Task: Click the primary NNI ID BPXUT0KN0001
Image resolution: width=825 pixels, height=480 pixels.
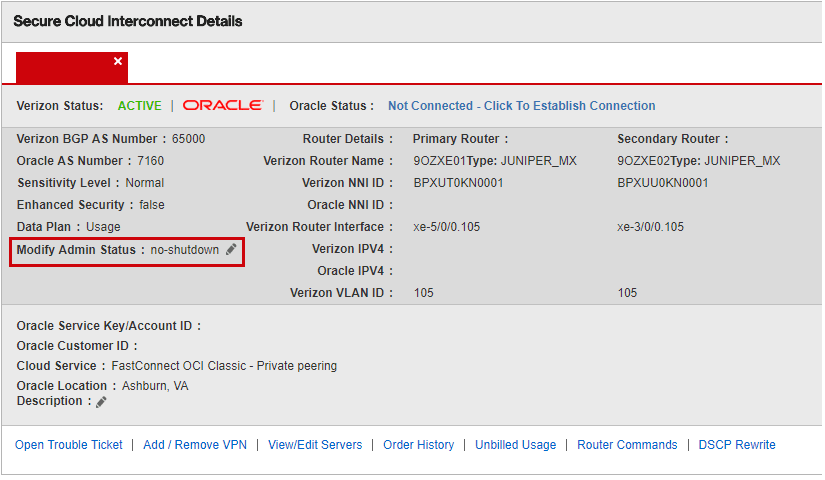Action: coord(458,183)
